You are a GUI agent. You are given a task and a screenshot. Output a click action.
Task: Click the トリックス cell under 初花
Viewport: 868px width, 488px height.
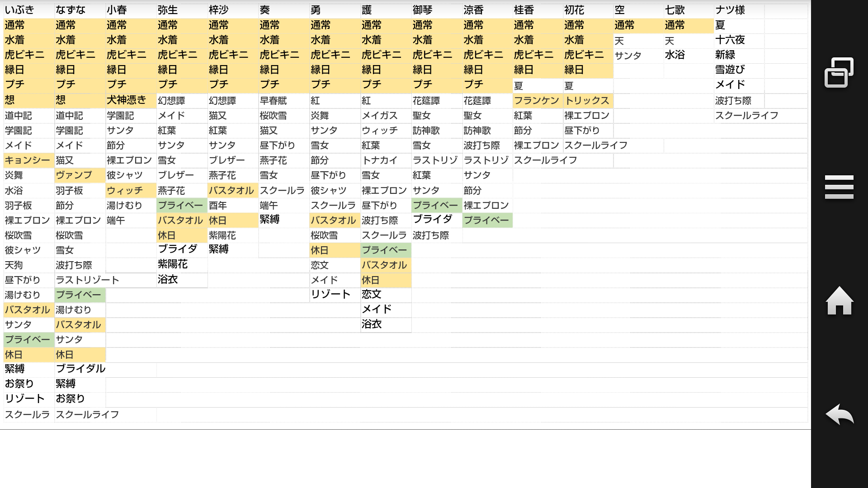click(x=587, y=100)
